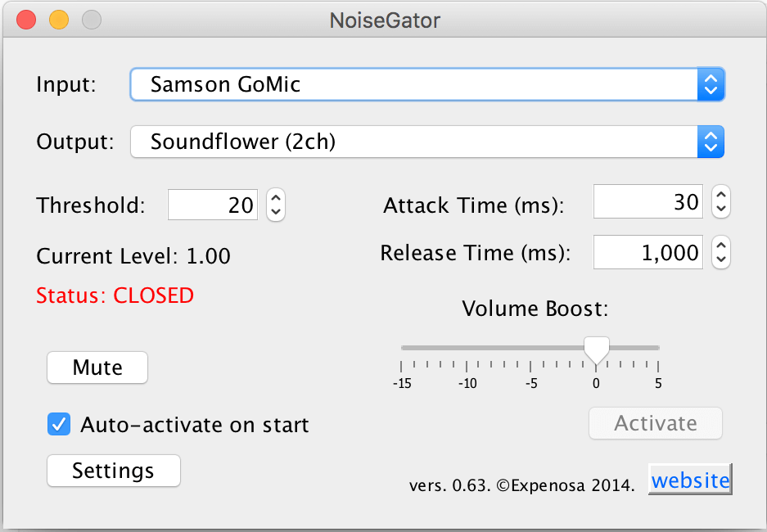
Task: Click the vers. 0.63 copyright text
Action: click(x=521, y=485)
